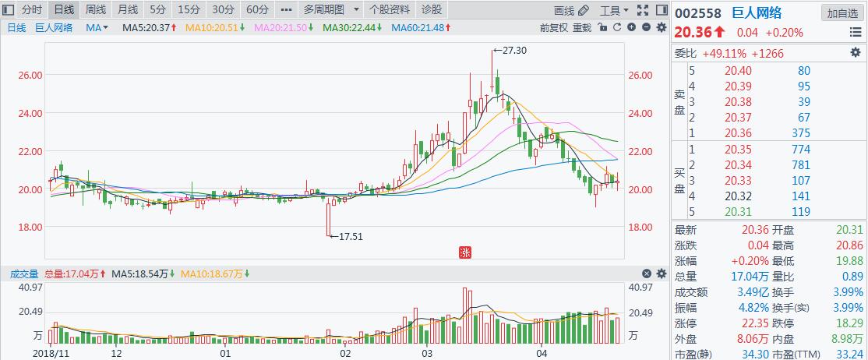Click the 委比 +49.11% value
This screenshot has width=868, height=360.
pyautogui.click(x=724, y=53)
